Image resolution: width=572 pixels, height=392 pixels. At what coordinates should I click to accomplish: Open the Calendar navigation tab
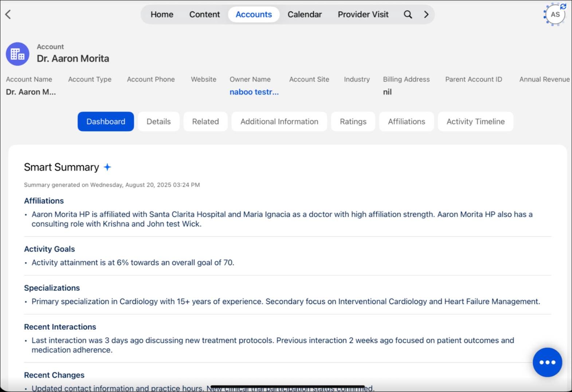[305, 15]
